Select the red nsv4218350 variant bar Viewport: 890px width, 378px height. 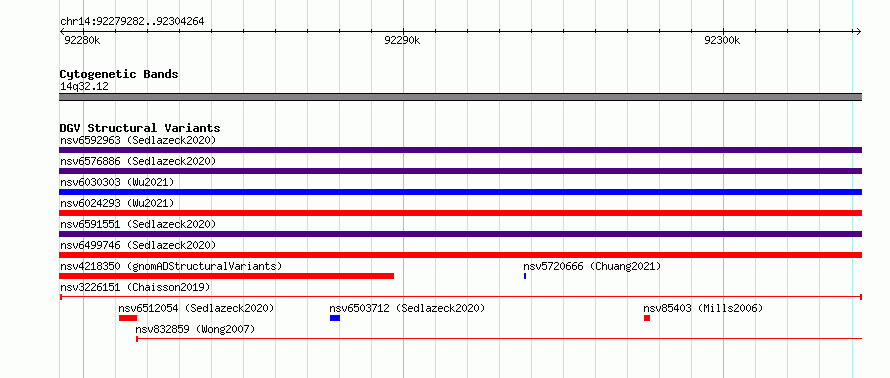click(226, 276)
